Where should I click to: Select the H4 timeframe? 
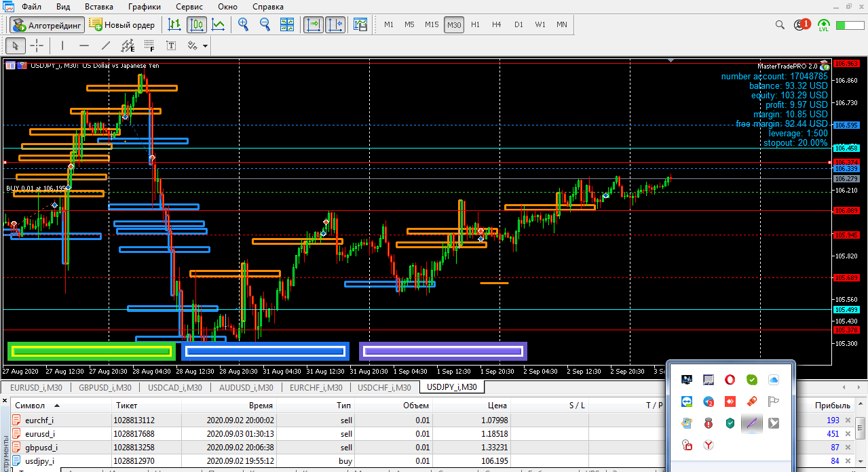(497, 25)
